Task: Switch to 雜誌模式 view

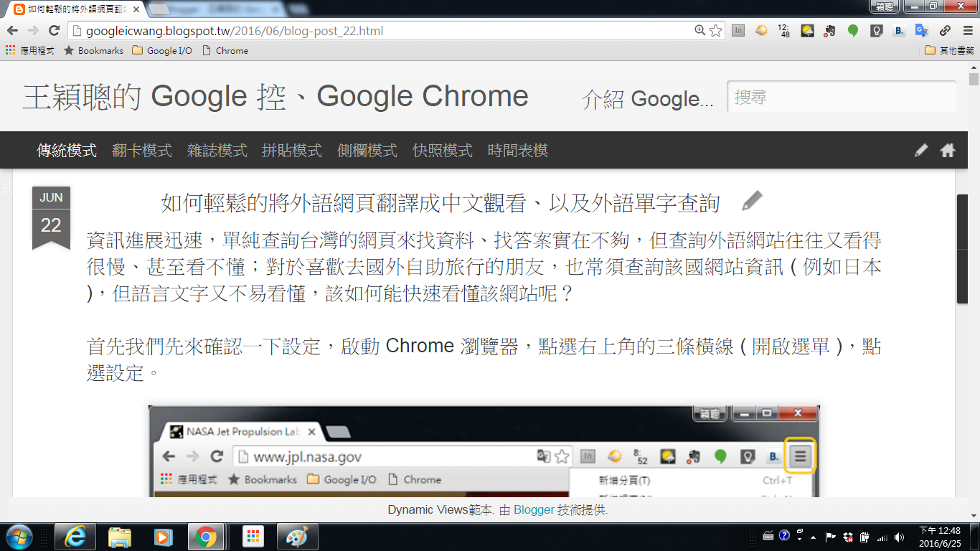Action: click(217, 151)
